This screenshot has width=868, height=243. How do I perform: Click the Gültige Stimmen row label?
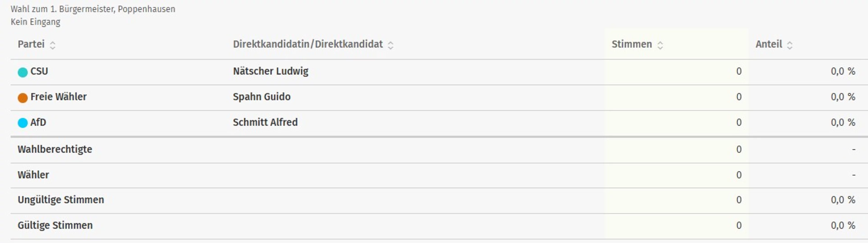point(55,225)
